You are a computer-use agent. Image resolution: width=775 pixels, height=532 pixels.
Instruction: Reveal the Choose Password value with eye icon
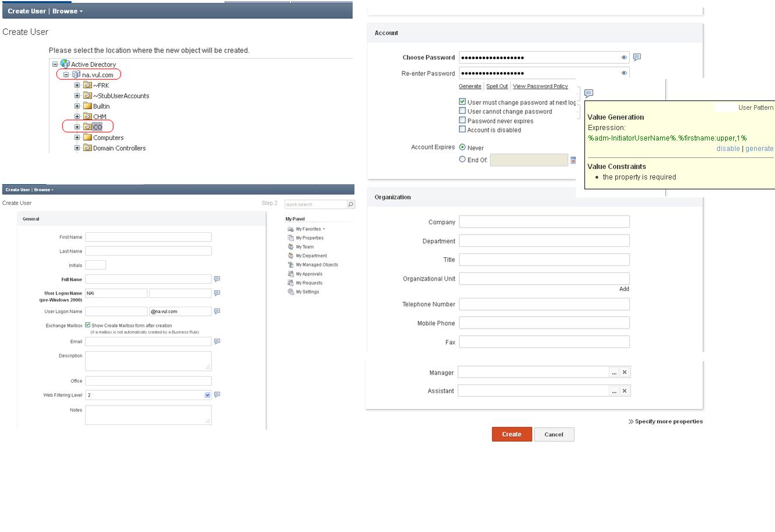pos(625,57)
